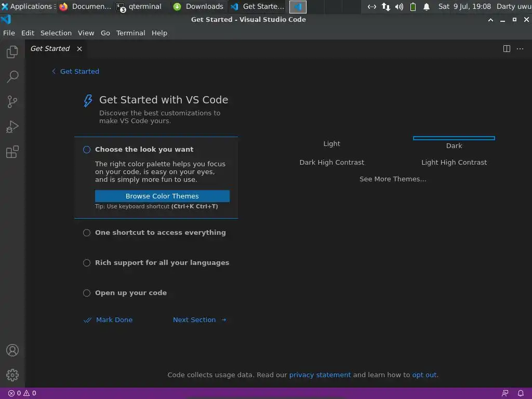Choose the Dark High Contrast theme
532x399 pixels.
331,162
